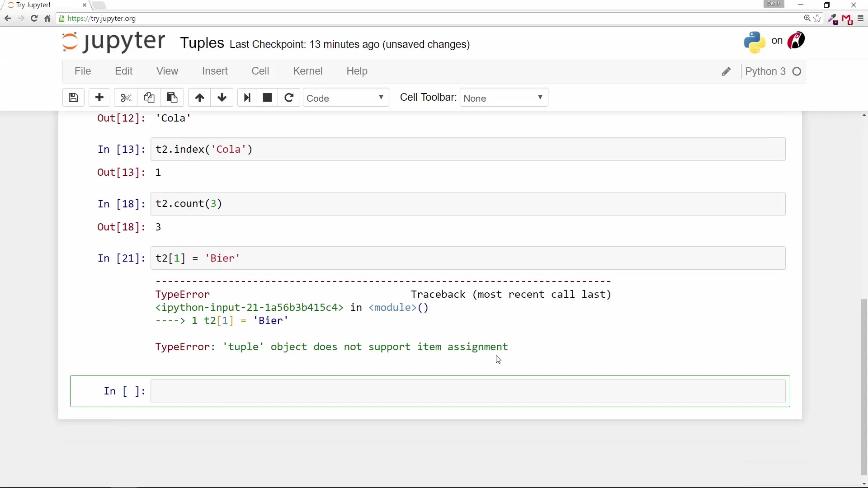
Task: Run the cell with the skip-forward icon
Action: (x=247, y=98)
